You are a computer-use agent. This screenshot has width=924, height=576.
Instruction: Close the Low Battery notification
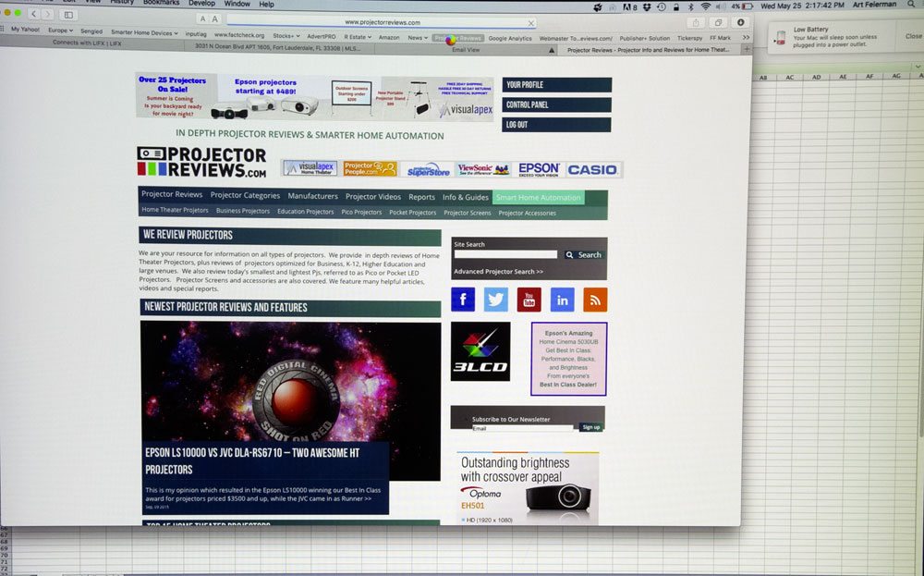(913, 36)
